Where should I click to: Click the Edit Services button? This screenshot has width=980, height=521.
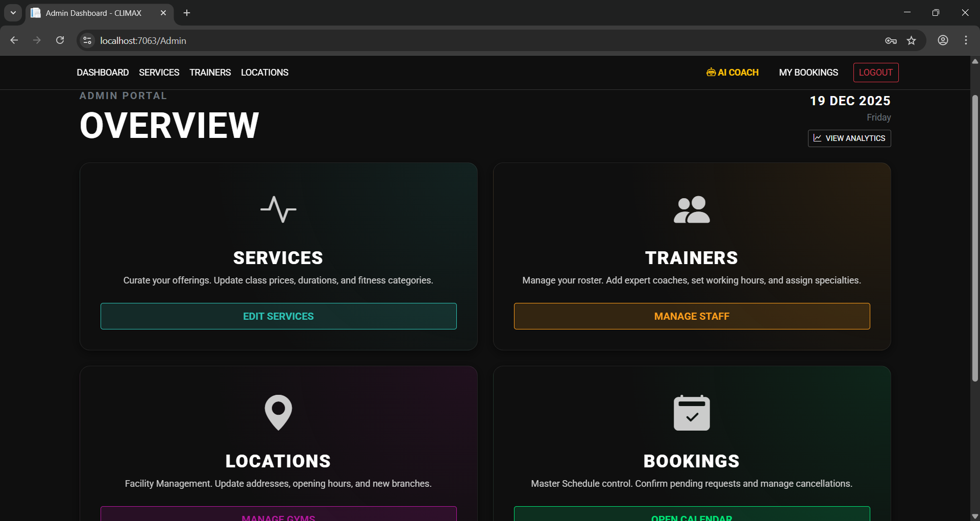click(279, 316)
